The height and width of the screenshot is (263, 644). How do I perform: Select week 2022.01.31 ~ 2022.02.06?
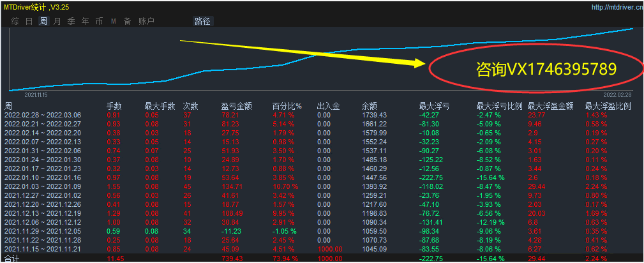pyautogui.click(x=44, y=150)
